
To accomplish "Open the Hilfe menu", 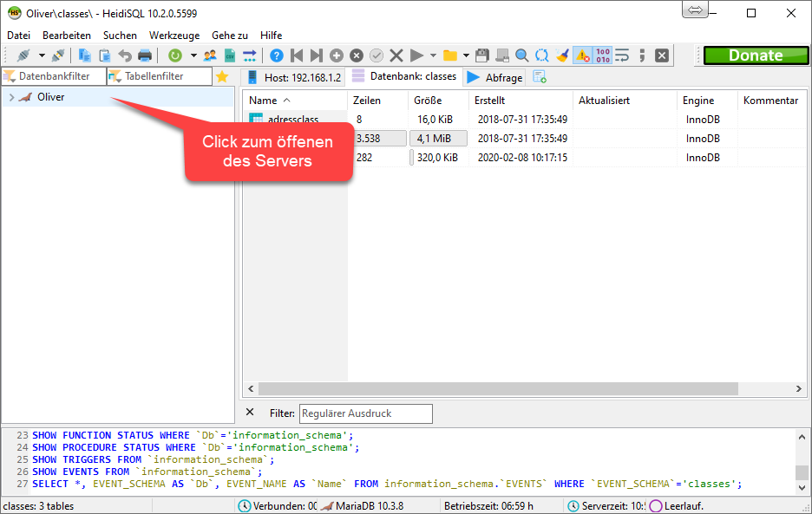I will click(x=271, y=36).
